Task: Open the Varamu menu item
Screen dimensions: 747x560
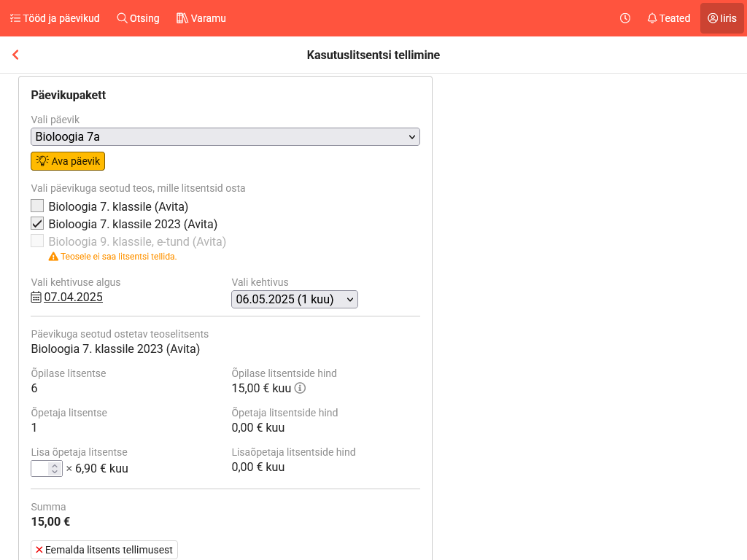Action: (201, 18)
